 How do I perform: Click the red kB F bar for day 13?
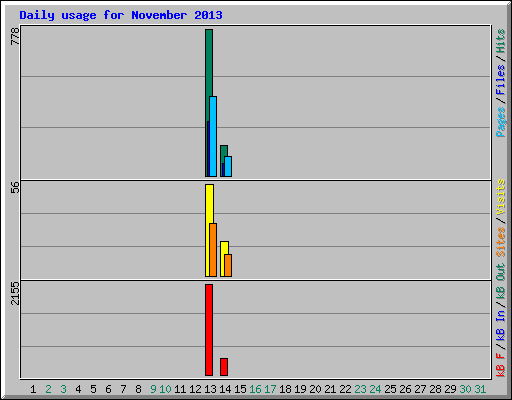click(209, 330)
